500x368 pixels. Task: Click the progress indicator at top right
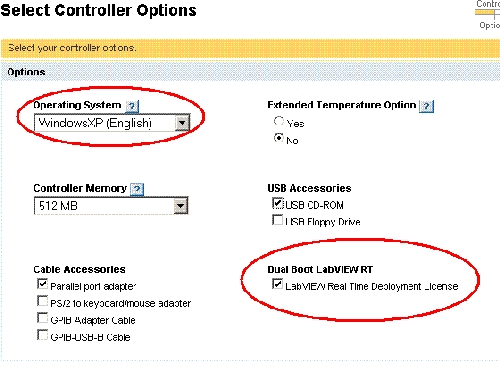coord(487,14)
